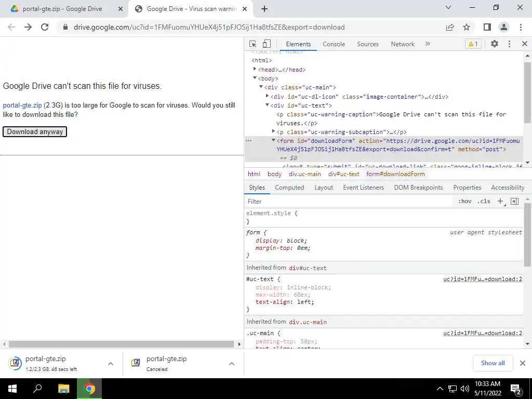Click the browser forward arrow
The height and width of the screenshot is (399, 532).
28,27
